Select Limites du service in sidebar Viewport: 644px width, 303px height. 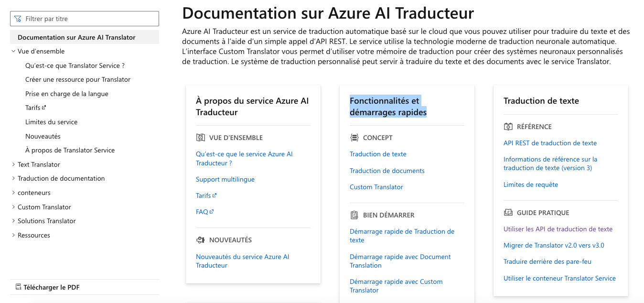click(x=51, y=122)
